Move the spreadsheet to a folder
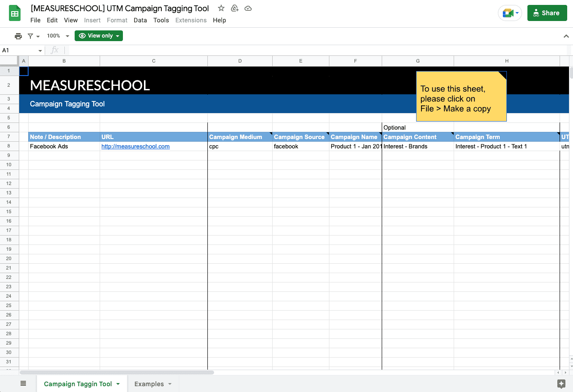Image resolution: width=573 pixels, height=392 pixels. [235, 8]
